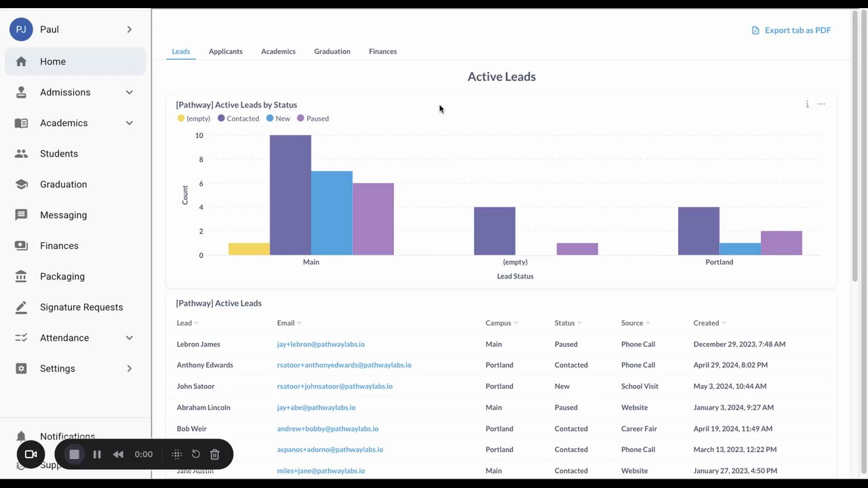Click the recorder trash delete icon
This screenshot has width=868, height=488.
[214, 454]
